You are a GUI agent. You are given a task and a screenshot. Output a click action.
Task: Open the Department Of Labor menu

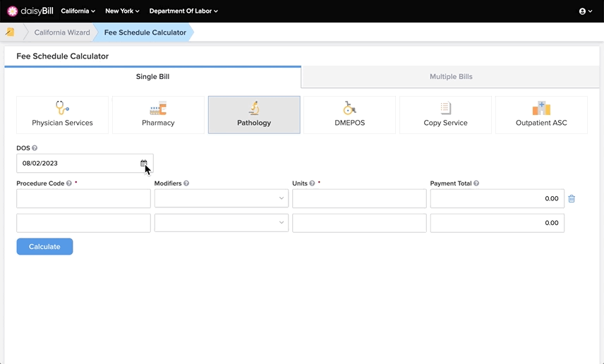pyautogui.click(x=183, y=11)
